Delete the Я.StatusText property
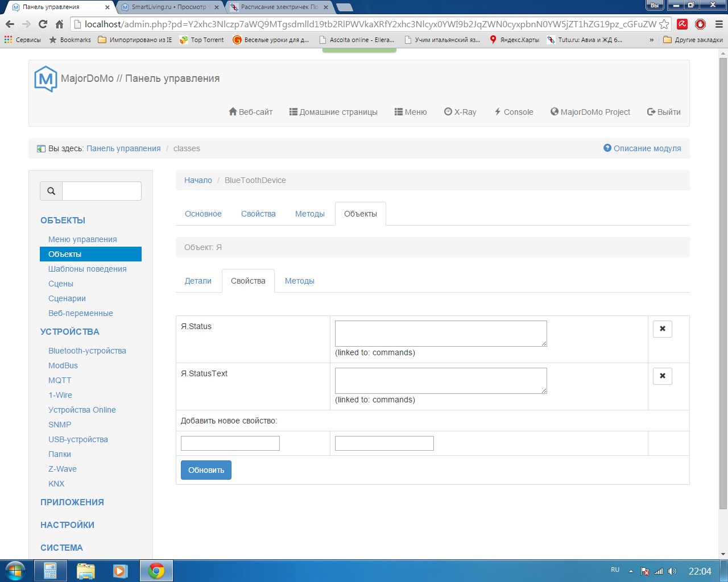The width and height of the screenshot is (728, 582). pyautogui.click(x=663, y=376)
